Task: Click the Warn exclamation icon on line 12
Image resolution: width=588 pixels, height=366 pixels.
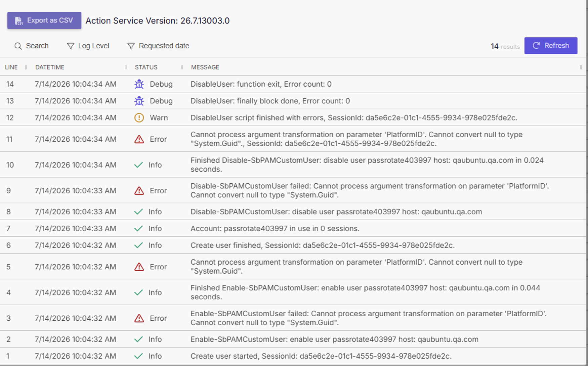Action: [139, 118]
